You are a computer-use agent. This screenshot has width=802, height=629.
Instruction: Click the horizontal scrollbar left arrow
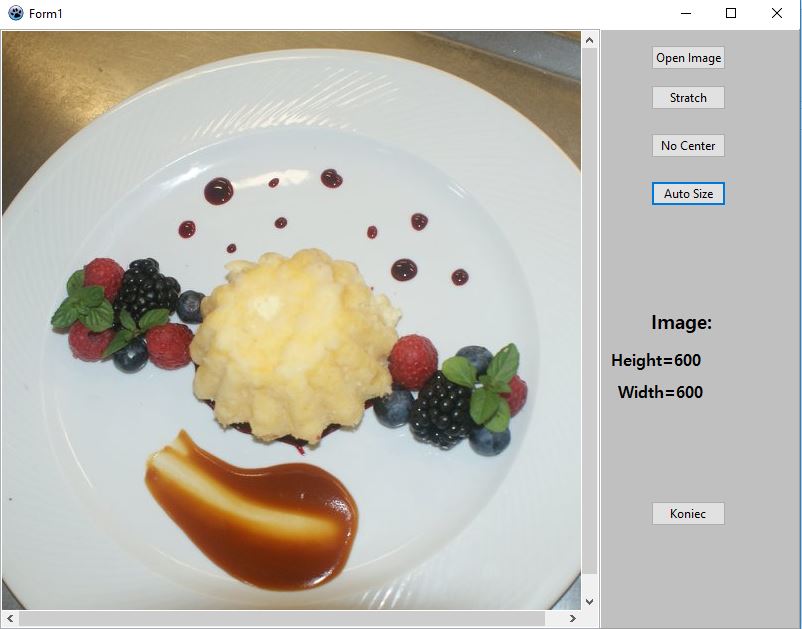(x=10, y=618)
